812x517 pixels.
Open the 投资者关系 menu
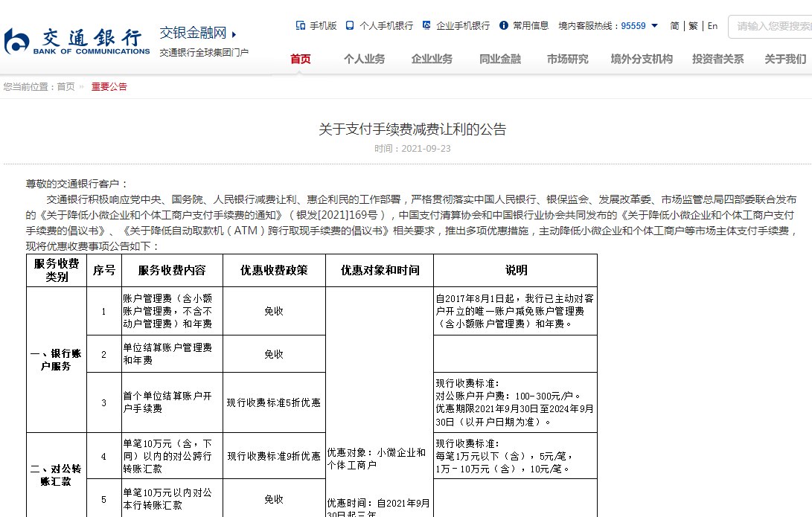(717, 59)
